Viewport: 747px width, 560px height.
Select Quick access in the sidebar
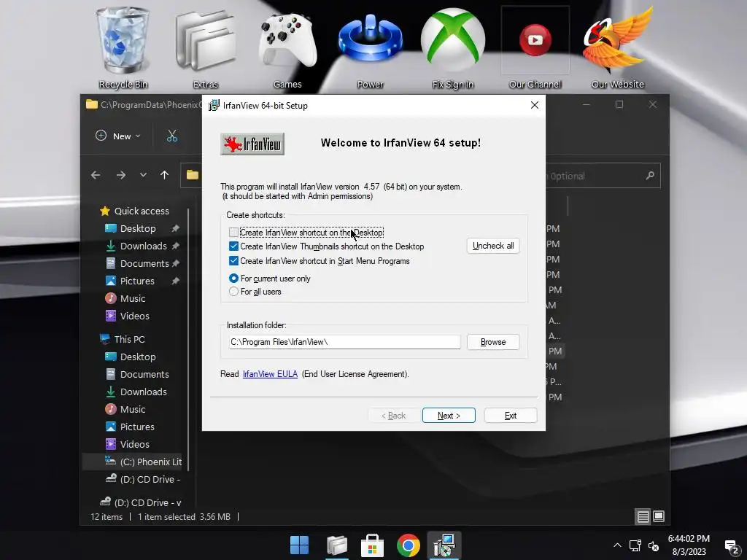142,211
